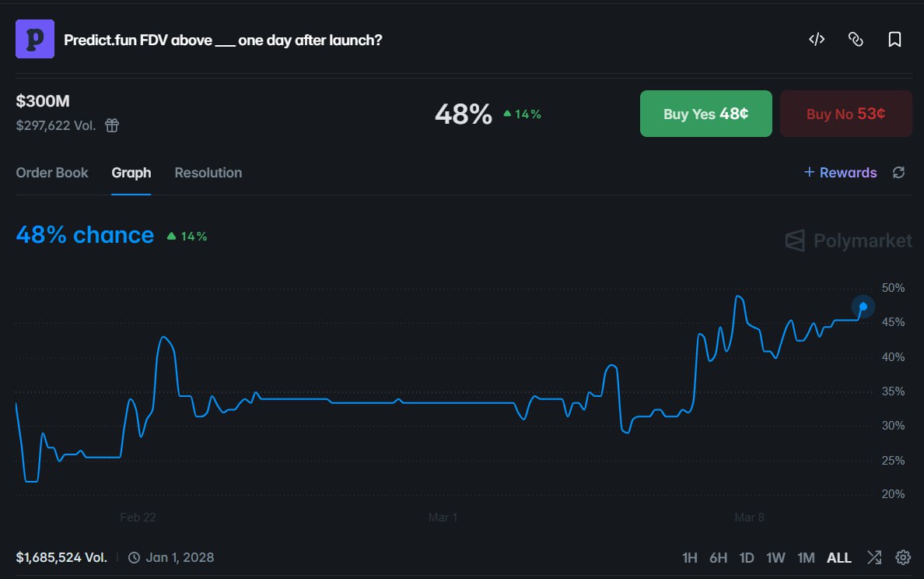Viewport: 924px width, 579px height.
Task: Click Buy No 53¢ button
Action: [x=845, y=114]
